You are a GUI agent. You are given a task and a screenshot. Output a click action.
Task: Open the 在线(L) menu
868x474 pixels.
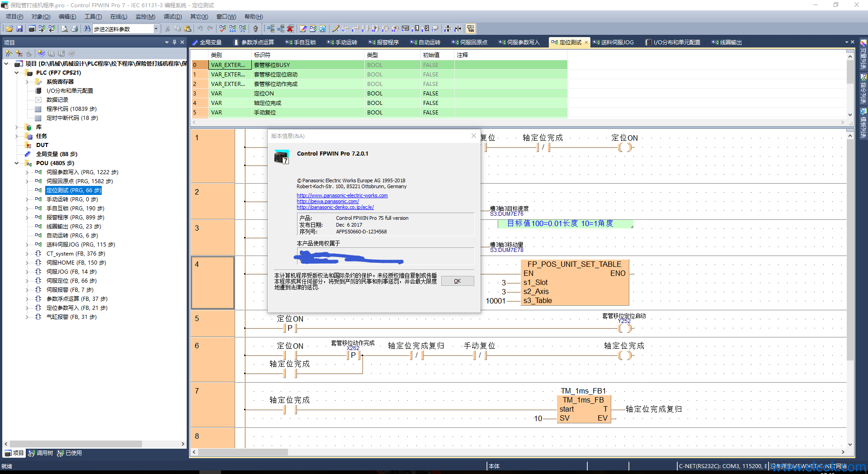coord(118,17)
